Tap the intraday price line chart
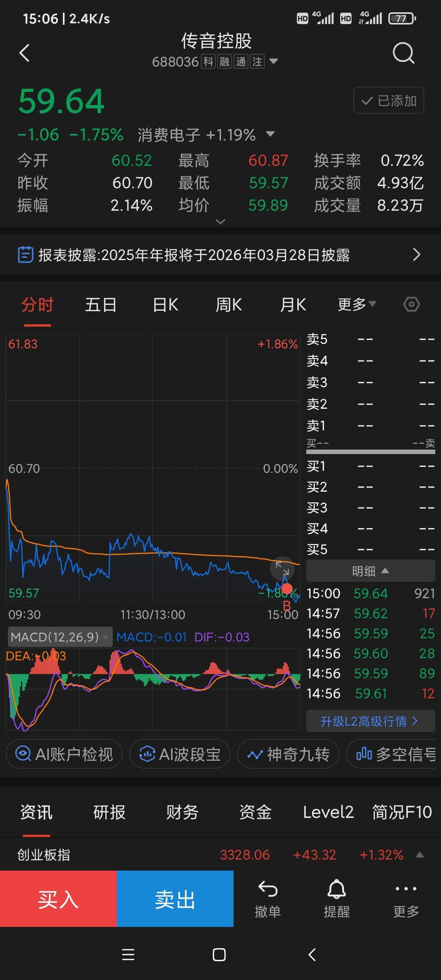Screen dimensions: 441x980 (x=153, y=468)
